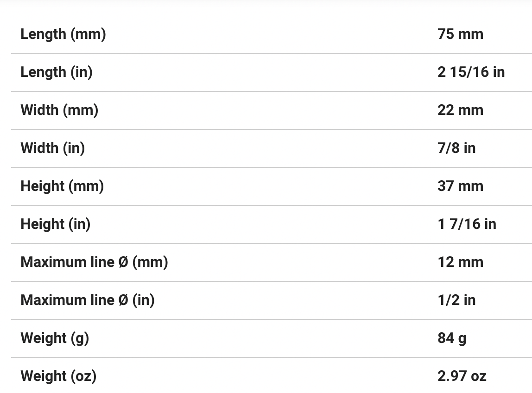Click the "Width (mm)" label
Viewport: 532px width, 393px height.
pos(59,110)
